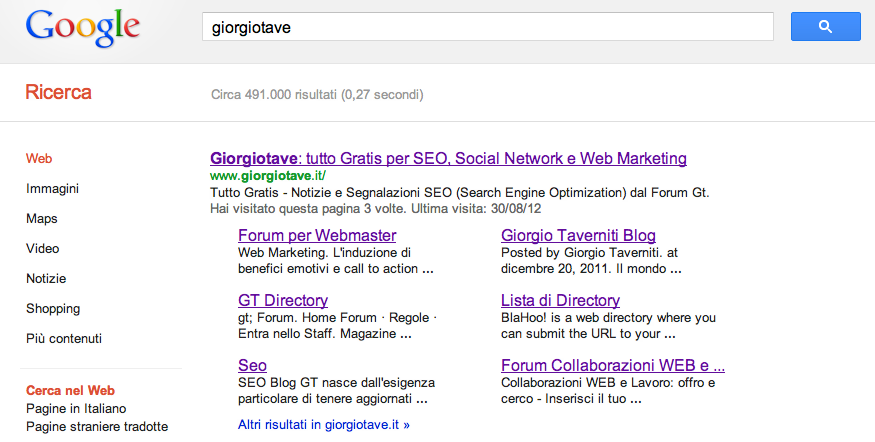This screenshot has width=875, height=442.
Task: Select Shopping in the left sidebar
Action: pyautogui.click(x=53, y=309)
